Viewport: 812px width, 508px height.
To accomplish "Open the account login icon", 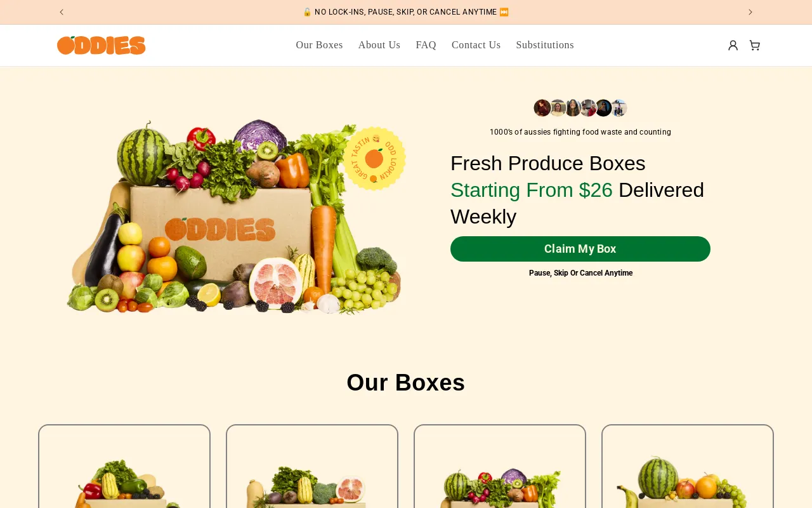I will pyautogui.click(x=733, y=45).
